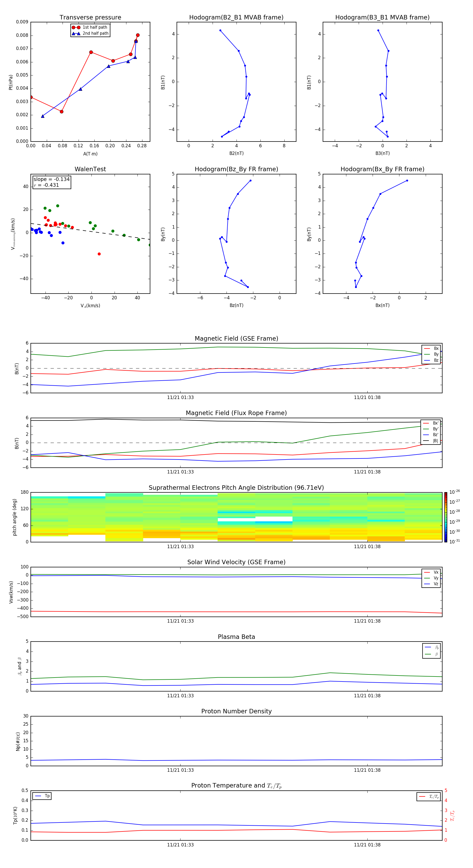Click the red outlier point in WalenTest plot
Viewport: 473px width, 868px height.
pos(99,254)
